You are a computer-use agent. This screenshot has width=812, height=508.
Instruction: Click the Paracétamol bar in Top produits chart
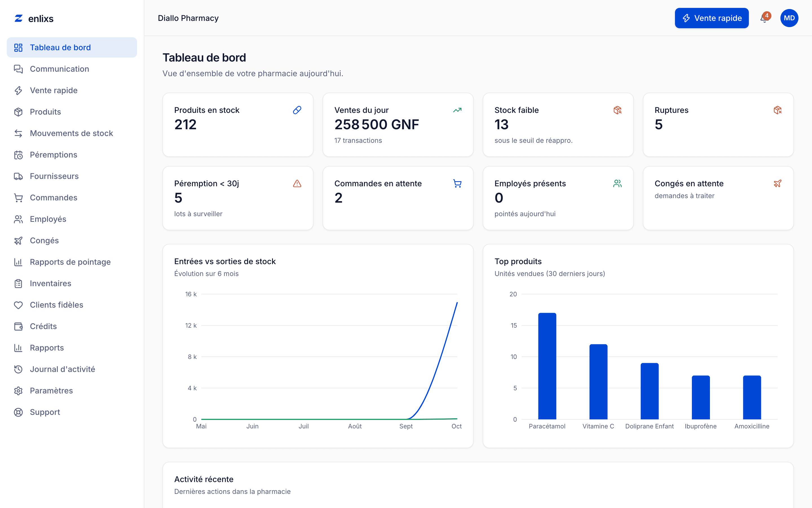pos(547,366)
